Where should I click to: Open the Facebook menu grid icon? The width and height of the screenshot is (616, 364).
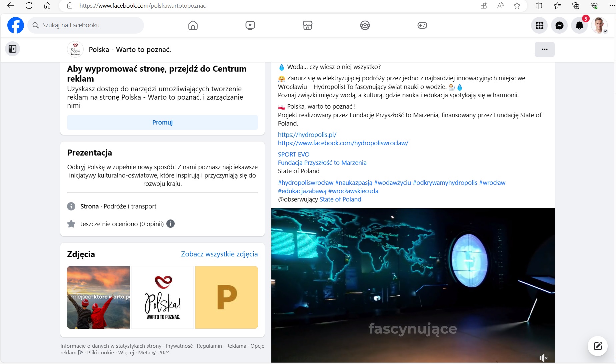coord(539,25)
